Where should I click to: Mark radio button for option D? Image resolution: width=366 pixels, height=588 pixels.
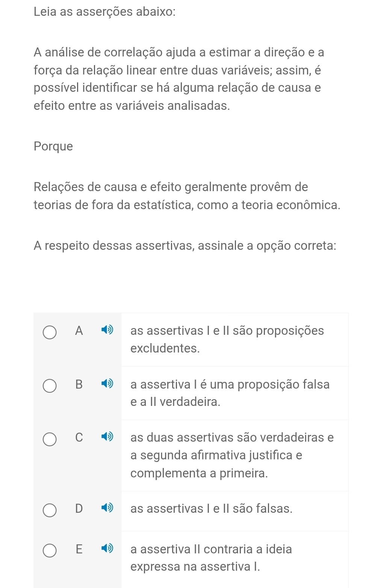point(50,511)
